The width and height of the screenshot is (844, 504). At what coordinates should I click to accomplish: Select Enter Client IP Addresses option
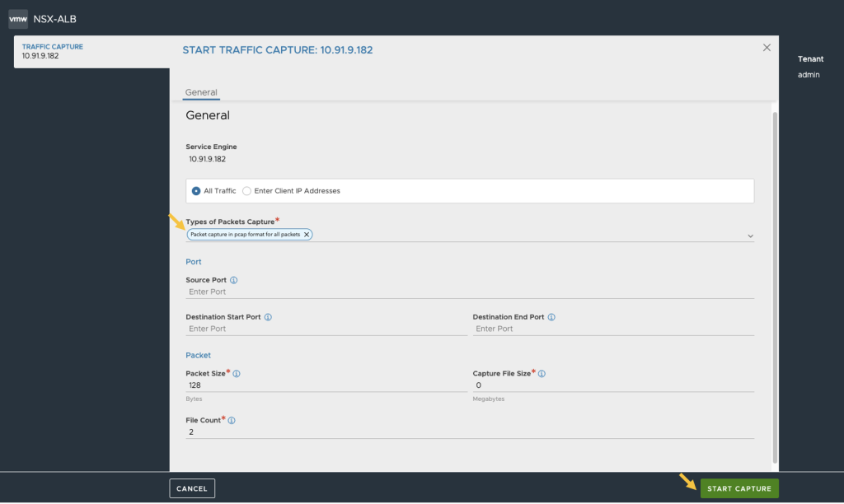(x=247, y=191)
